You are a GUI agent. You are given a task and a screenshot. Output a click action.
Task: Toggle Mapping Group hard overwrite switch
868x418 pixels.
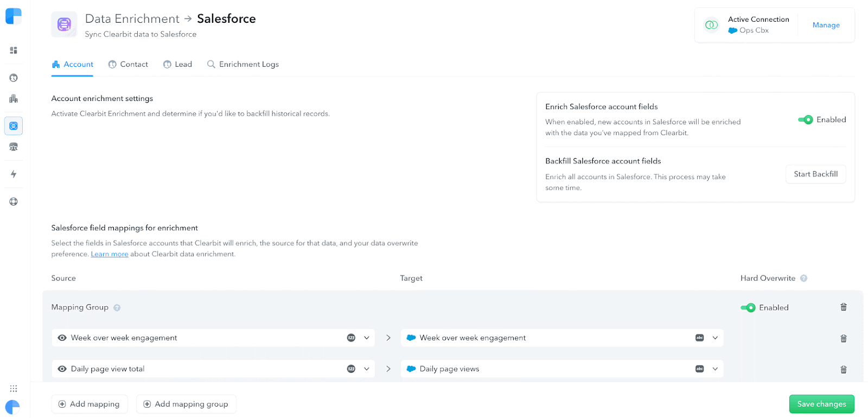[x=748, y=308]
